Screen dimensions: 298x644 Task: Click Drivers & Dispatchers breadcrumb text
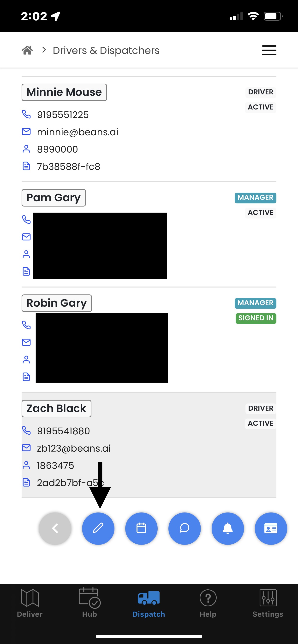click(106, 51)
